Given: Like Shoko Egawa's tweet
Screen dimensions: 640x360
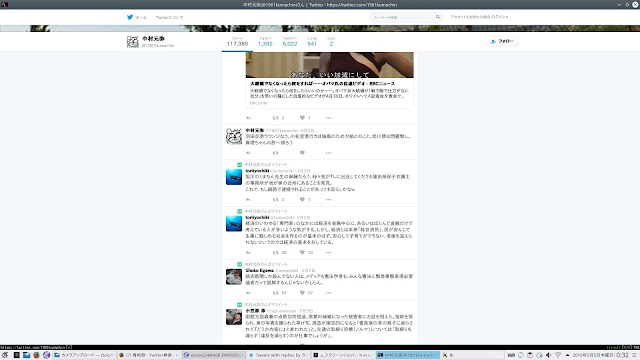Looking at the screenshot, I should pyautogui.click(x=302, y=293).
